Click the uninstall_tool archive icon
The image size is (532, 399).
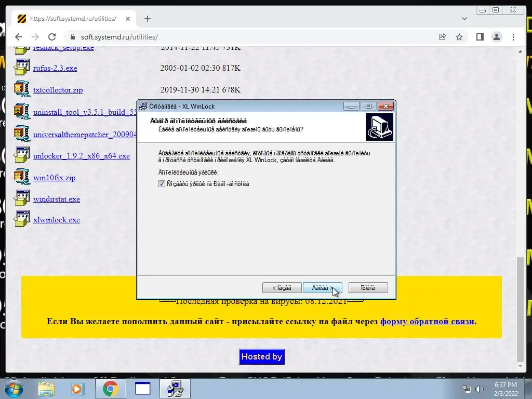click(x=22, y=111)
